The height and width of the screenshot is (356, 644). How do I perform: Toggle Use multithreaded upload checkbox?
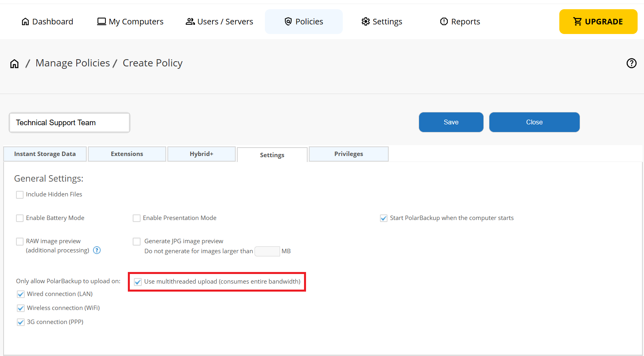coord(138,282)
